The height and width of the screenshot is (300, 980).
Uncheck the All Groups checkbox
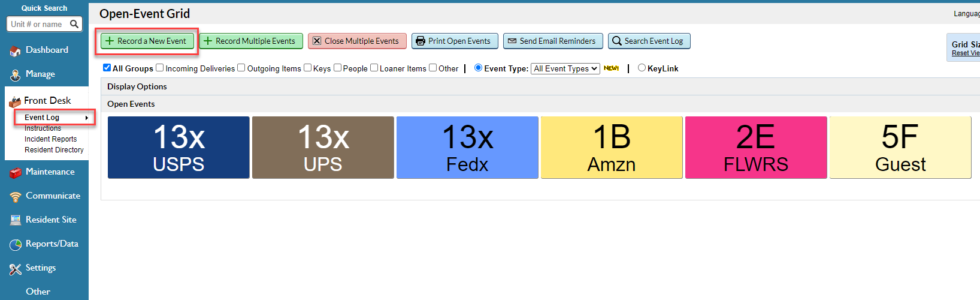pyautogui.click(x=107, y=68)
